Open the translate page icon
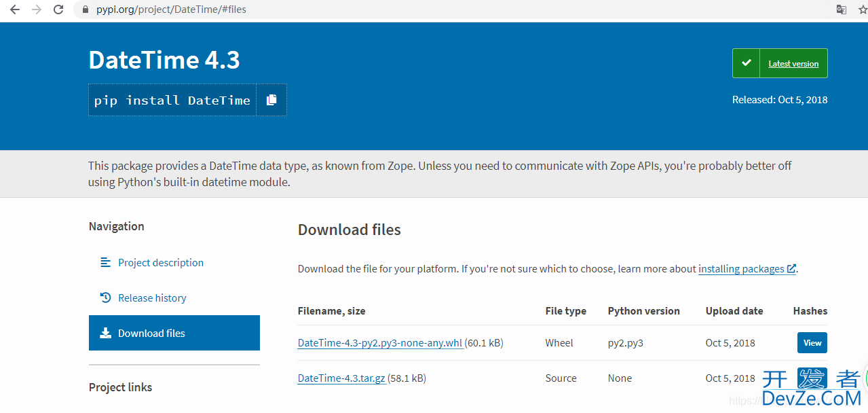Screen dimensions: 868x413 coord(842,10)
